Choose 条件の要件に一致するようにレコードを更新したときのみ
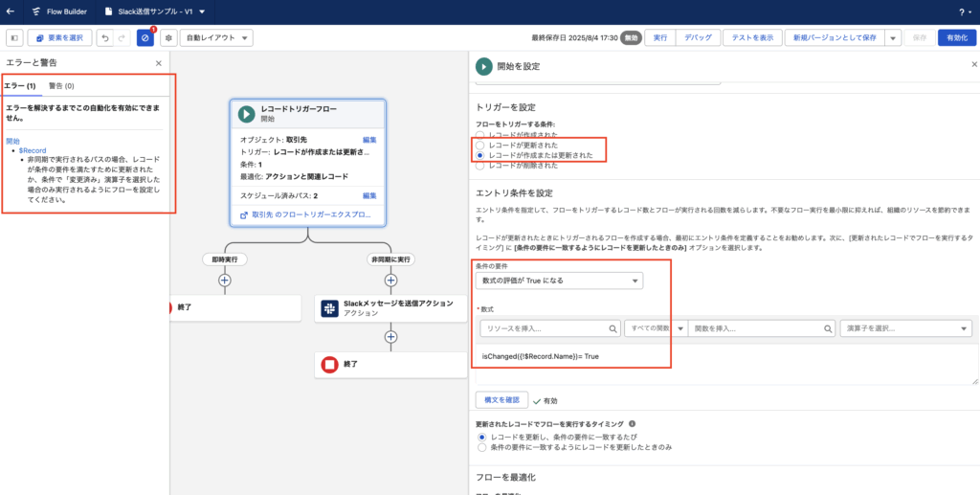The width and height of the screenshot is (980, 495). point(481,447)
